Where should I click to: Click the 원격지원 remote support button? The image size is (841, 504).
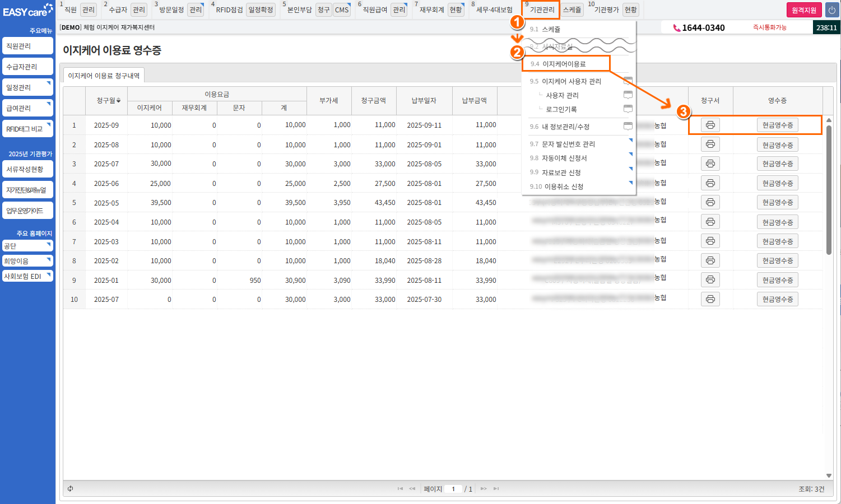coord(804,10)
